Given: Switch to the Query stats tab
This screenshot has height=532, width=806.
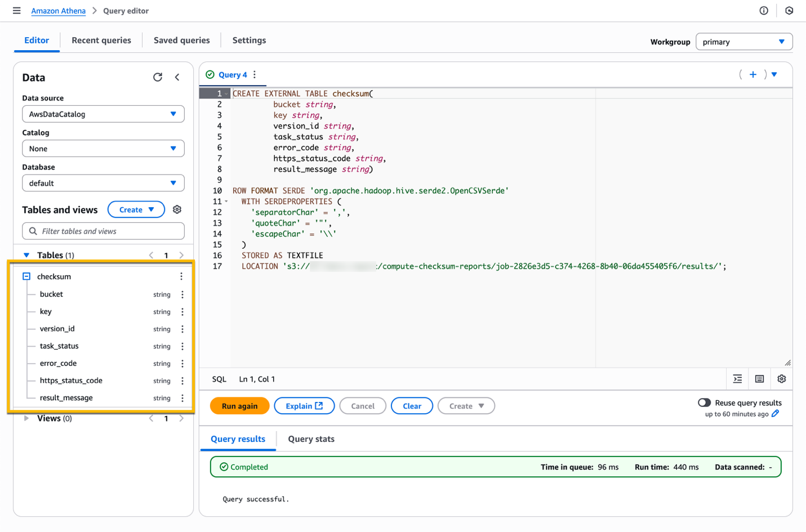Looking at the screenshot, I should click(310, 439).
